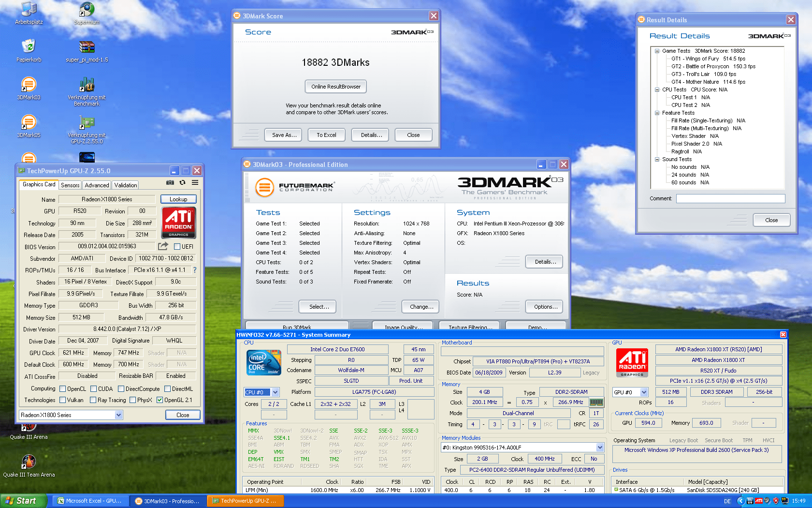Toggle the Vulkan checkbox
Image resolution: width=812 pixels, height=508 pixels.
63,400
